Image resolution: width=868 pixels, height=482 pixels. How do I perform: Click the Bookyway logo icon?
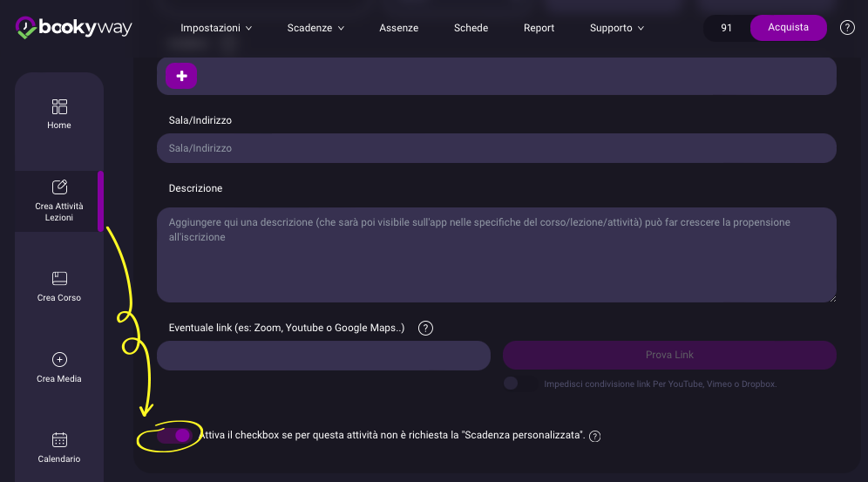pos(27,28)
